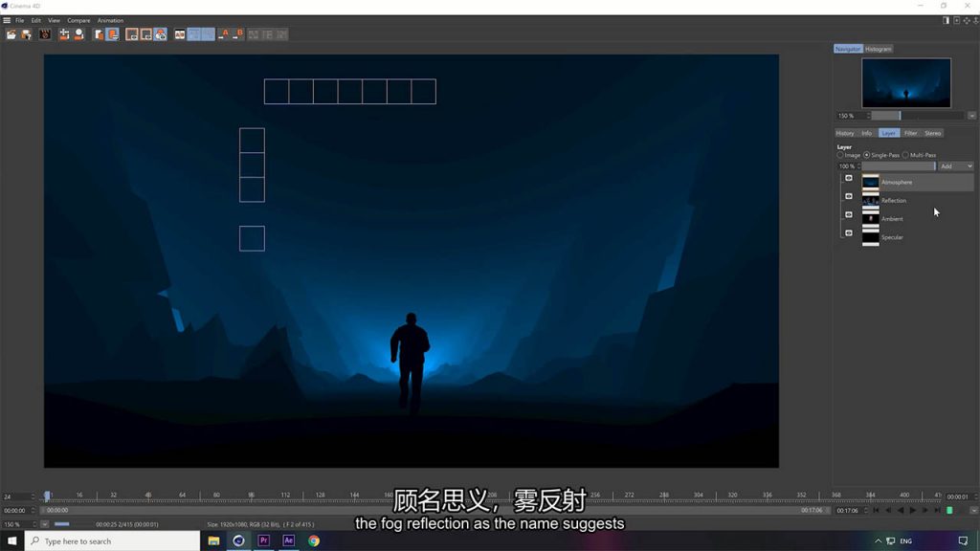
Task: Click frame 128 on the timeline ruler
Action: (320, 495)
